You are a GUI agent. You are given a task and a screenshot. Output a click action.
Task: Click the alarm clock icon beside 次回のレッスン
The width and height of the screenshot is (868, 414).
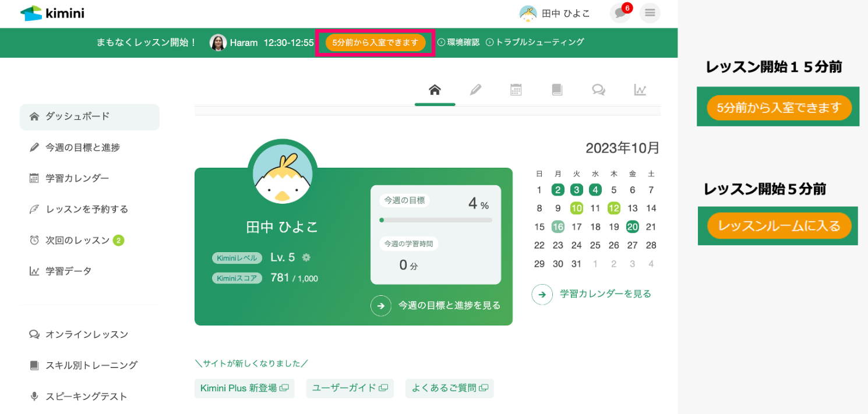tap(34, 240)
